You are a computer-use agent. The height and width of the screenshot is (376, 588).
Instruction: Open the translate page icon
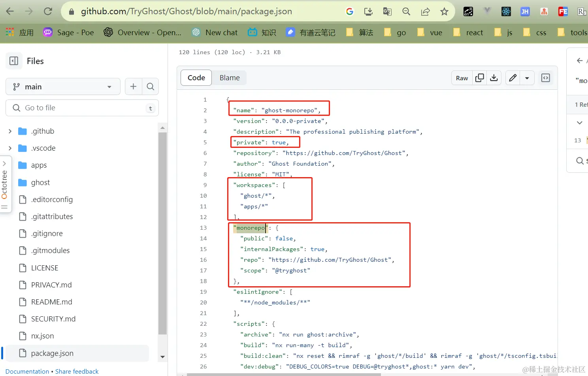click(x=387, y=11)
